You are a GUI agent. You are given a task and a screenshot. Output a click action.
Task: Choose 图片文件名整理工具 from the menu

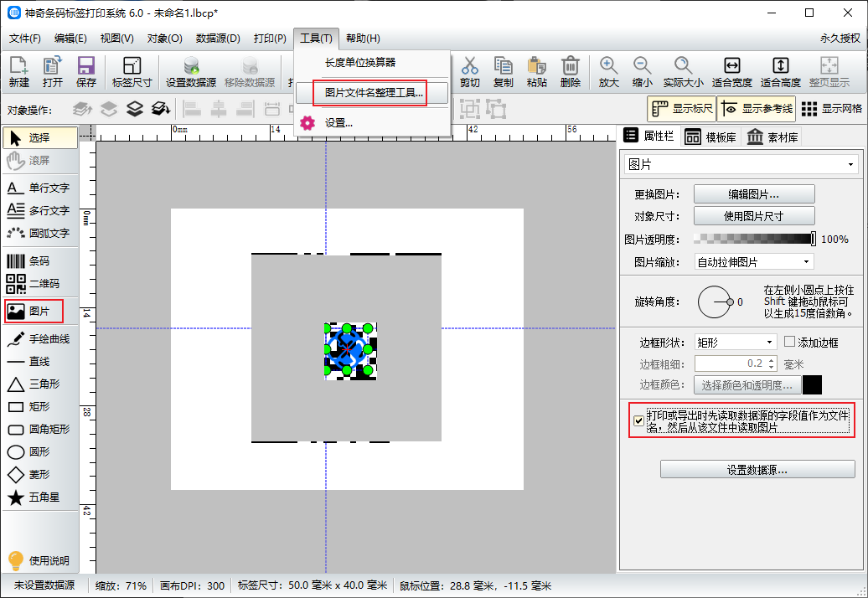[x=372, y=93]
